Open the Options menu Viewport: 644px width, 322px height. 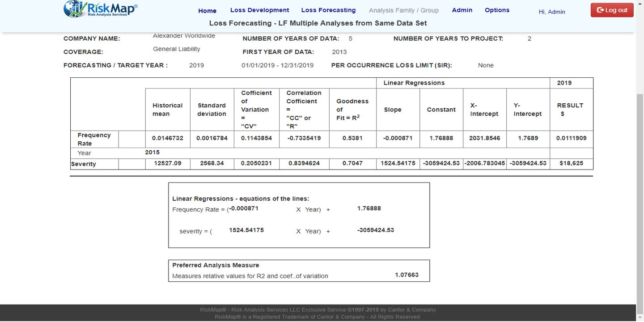tap(497, 10)
